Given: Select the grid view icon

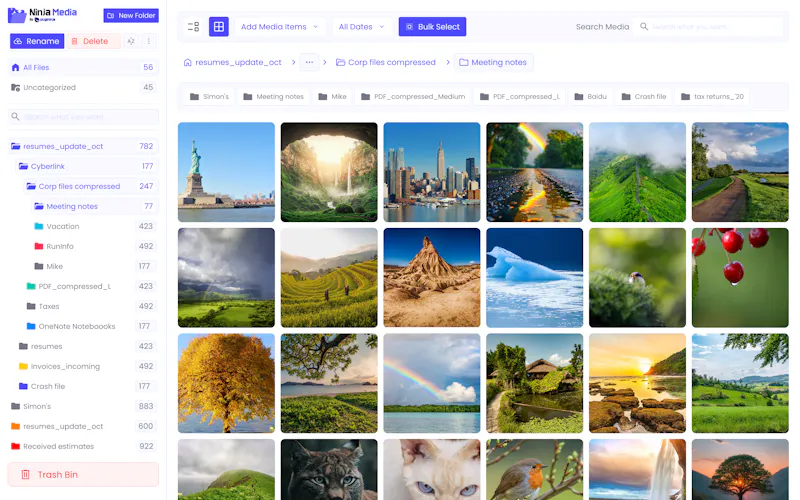Looking at the screenshot, I should (218, 27).
